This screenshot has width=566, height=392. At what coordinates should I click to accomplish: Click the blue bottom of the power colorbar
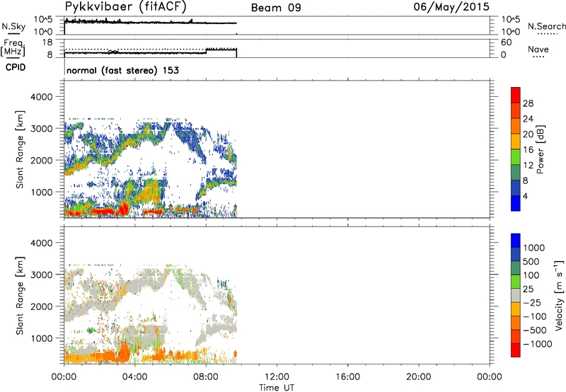point(516,203)
